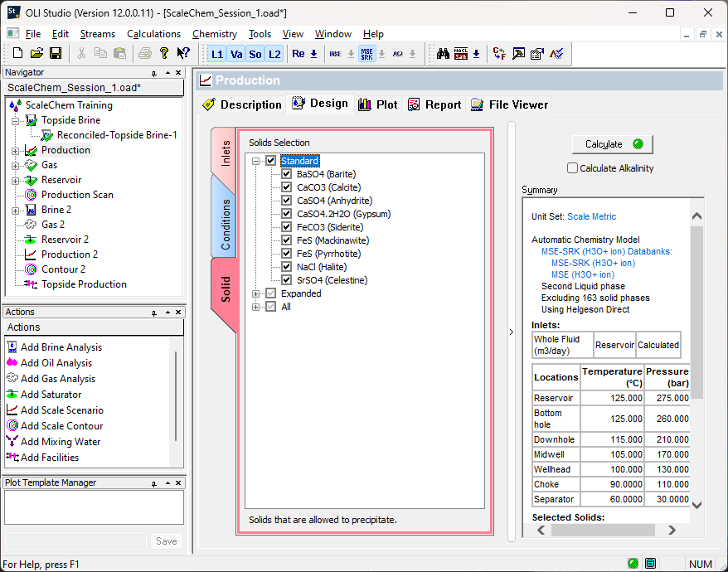Expand the Production navigator node
The image size is (728, 572).
click(15, 151)
